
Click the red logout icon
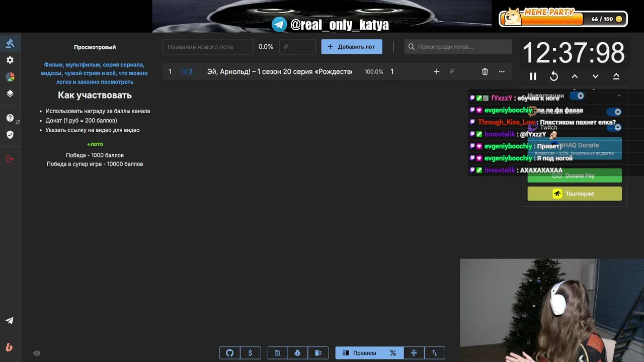click(10, 159)
